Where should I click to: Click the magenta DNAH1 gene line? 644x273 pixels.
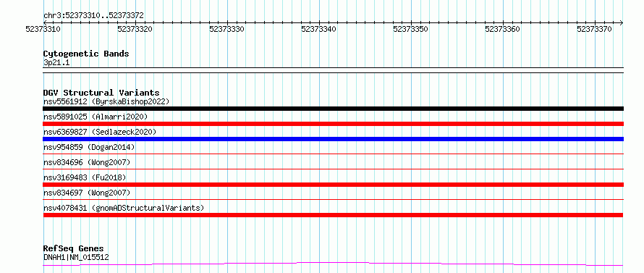pos(333,264)
